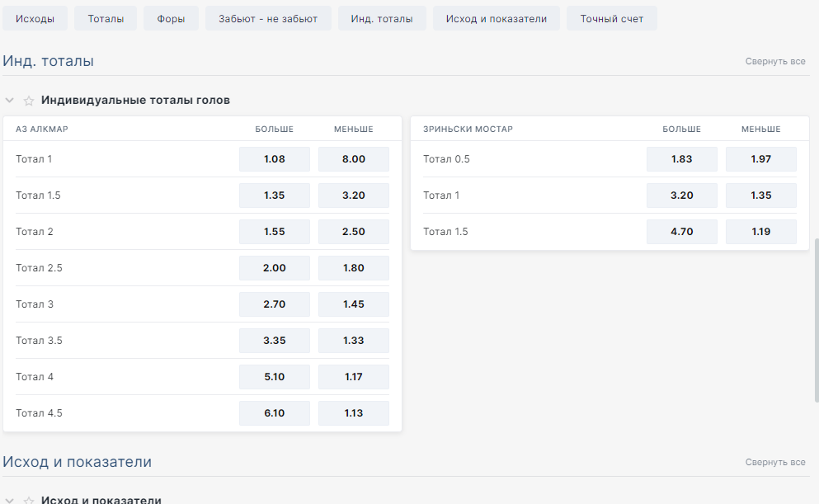The width and height of the screenshot is (819, 504).
Task: Switch to the Точный счет tab
Action: 612,18
